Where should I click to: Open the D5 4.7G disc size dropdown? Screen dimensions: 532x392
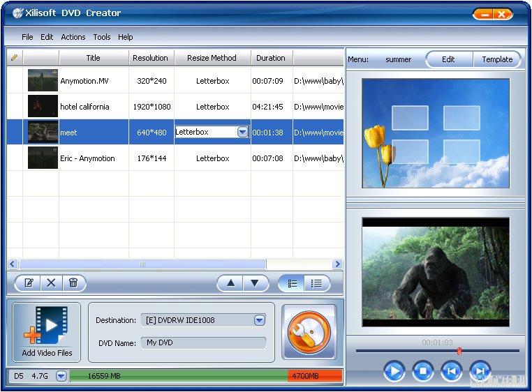click(x=61, y=377)
